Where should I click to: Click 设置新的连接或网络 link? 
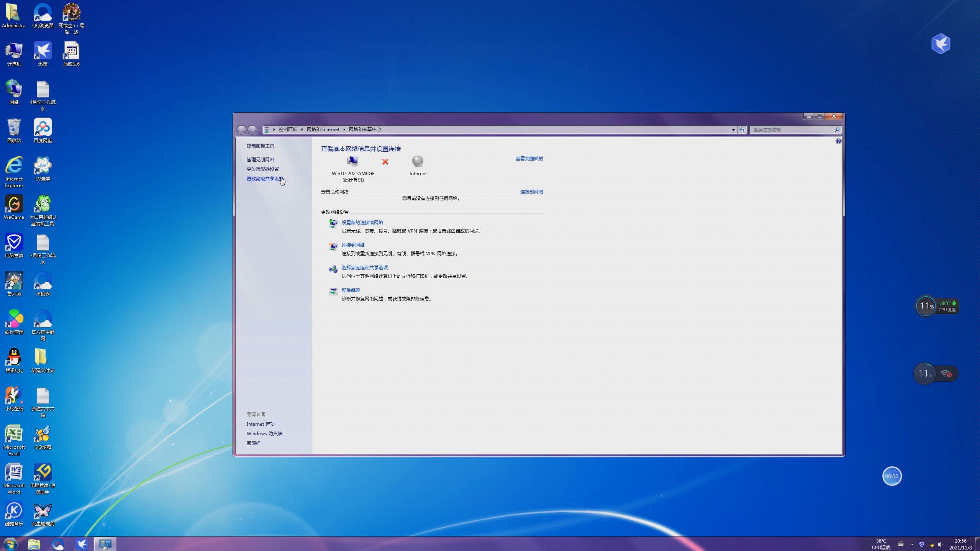[362, 222]
